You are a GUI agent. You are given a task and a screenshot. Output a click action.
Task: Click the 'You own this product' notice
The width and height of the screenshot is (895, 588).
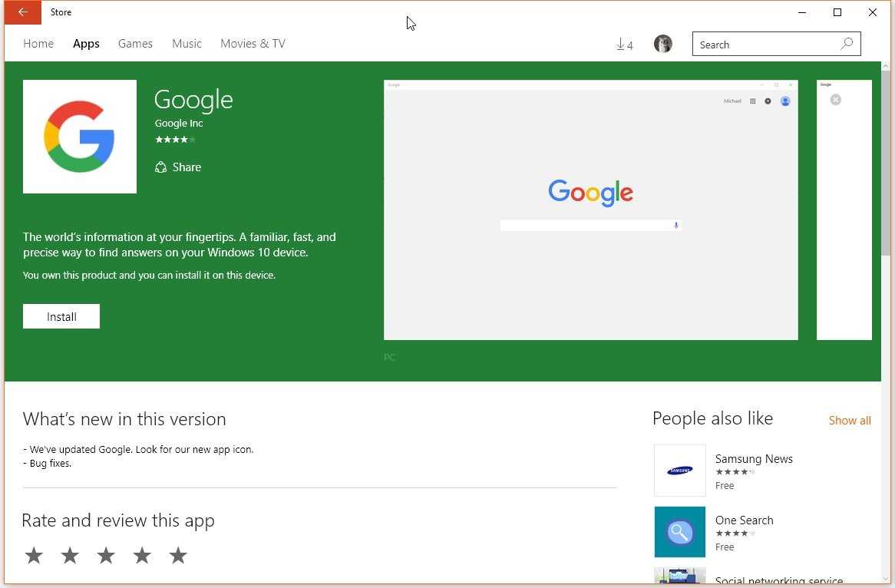[x=149, y=275]
